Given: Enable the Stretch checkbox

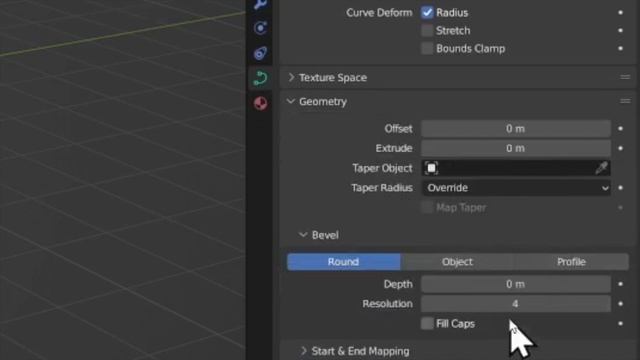Looking at the screenshot, I should point(427,31).
